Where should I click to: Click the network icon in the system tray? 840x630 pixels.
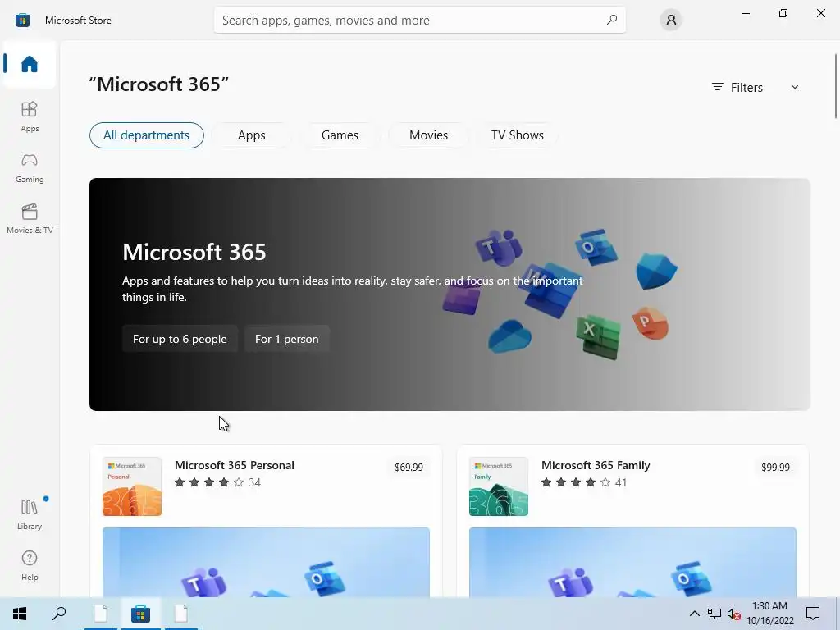click(714, 614)
